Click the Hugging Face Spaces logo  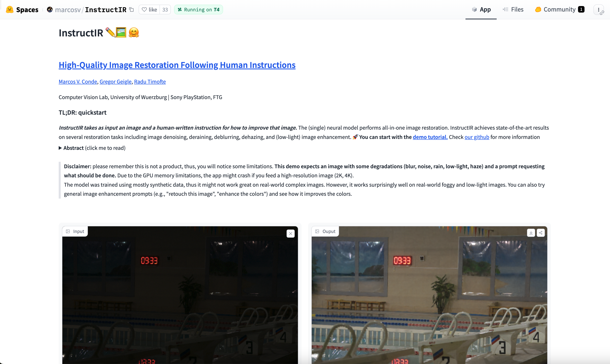10,10
